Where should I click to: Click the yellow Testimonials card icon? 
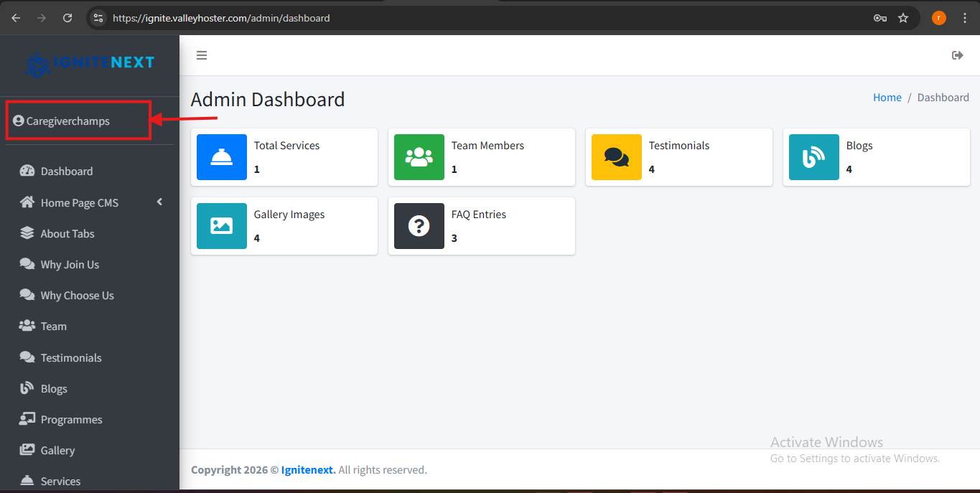point(617,157)
